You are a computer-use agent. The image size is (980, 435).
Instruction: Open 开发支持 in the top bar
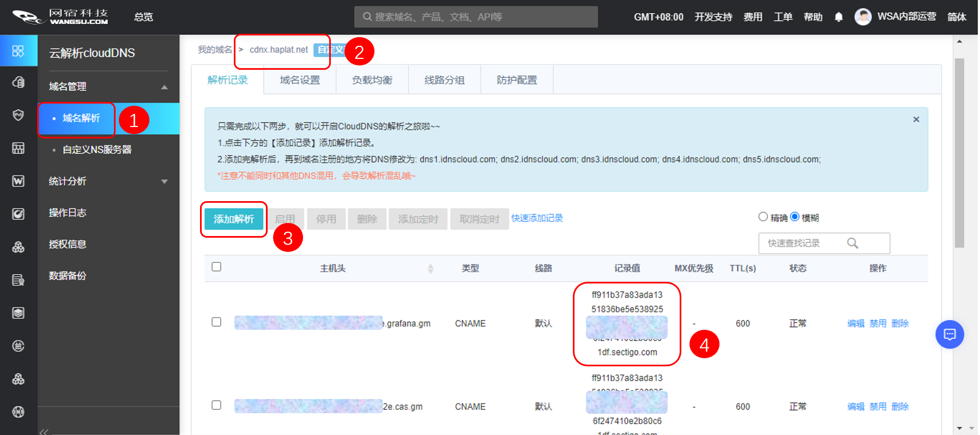[713, 17]
